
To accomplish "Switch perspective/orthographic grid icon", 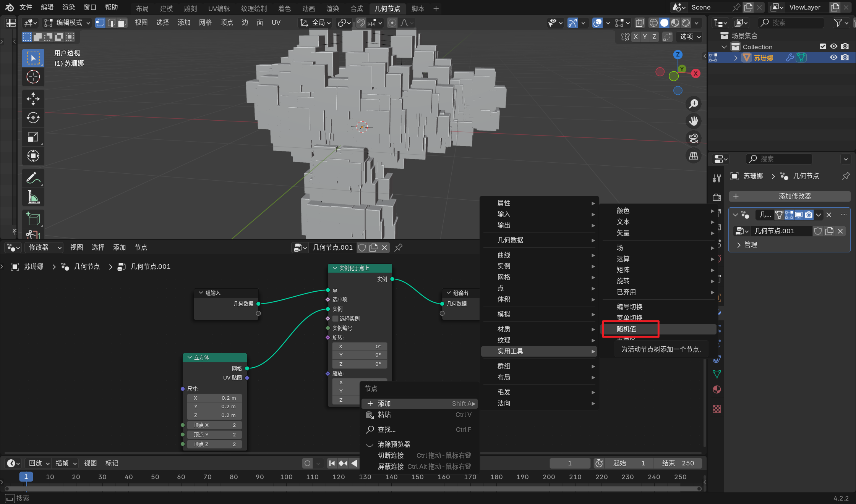I will [693, 156].
